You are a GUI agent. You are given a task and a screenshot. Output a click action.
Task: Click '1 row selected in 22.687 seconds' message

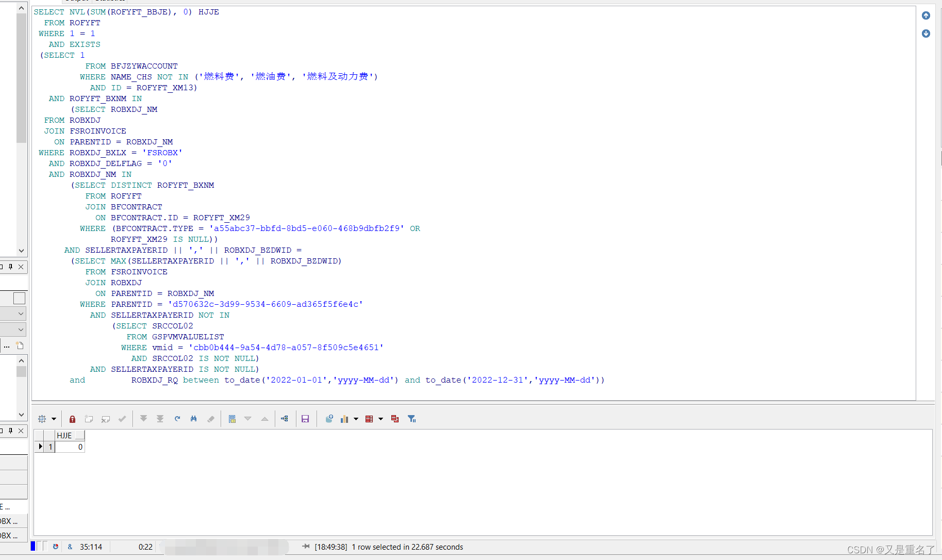[407, 547]
